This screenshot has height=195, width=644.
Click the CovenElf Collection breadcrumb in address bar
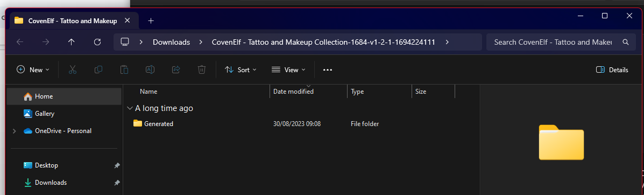click(323, 42)
